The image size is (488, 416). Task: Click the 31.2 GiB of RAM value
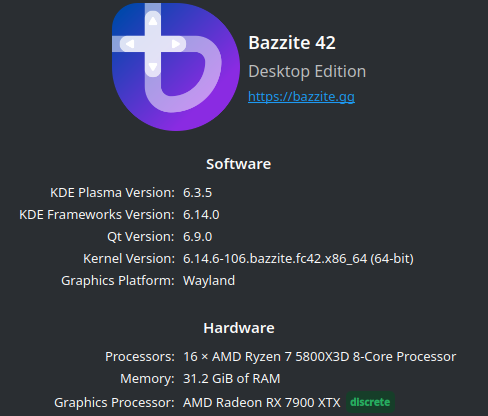pyautogui.click(x=232, y=379)
